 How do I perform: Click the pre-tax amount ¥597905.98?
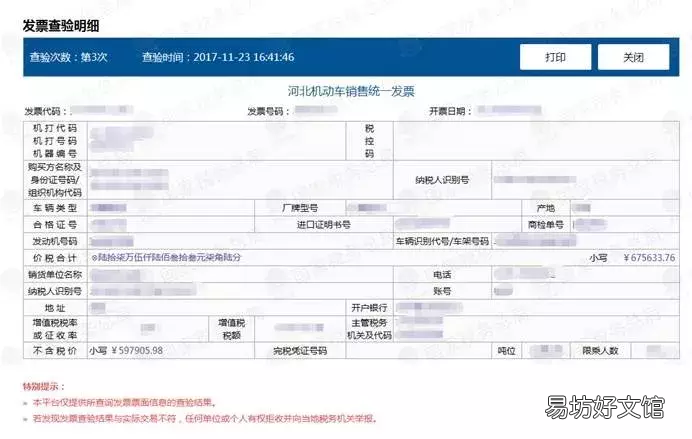pos(137,350)
